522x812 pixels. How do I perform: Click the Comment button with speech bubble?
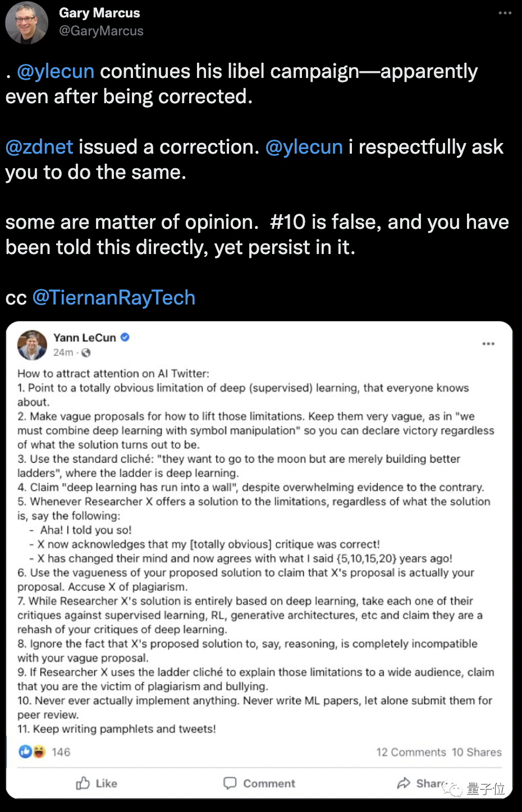(259, 783)
